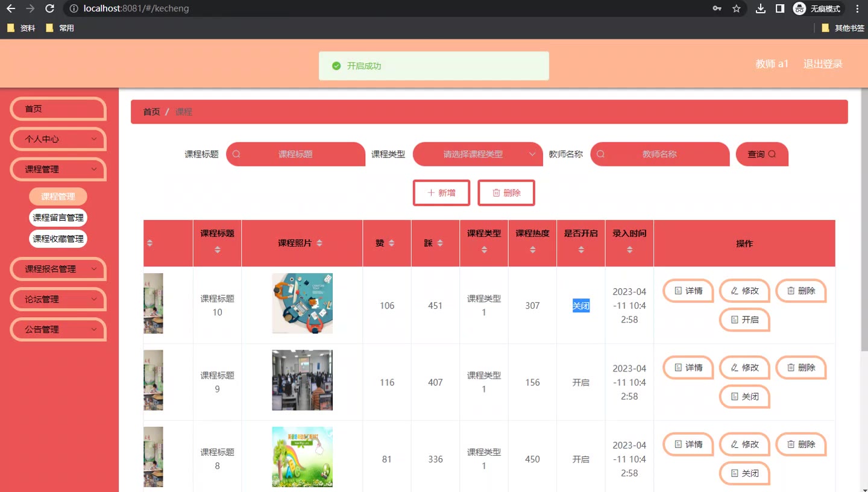
Task: Open the 其他书签 folder
Action: coord(843,28)
